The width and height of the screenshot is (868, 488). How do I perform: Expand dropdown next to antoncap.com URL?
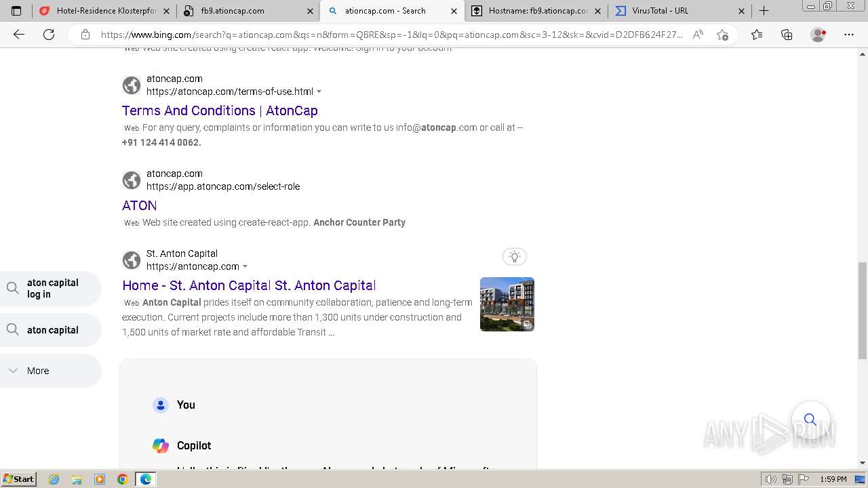tap(245, 266)
